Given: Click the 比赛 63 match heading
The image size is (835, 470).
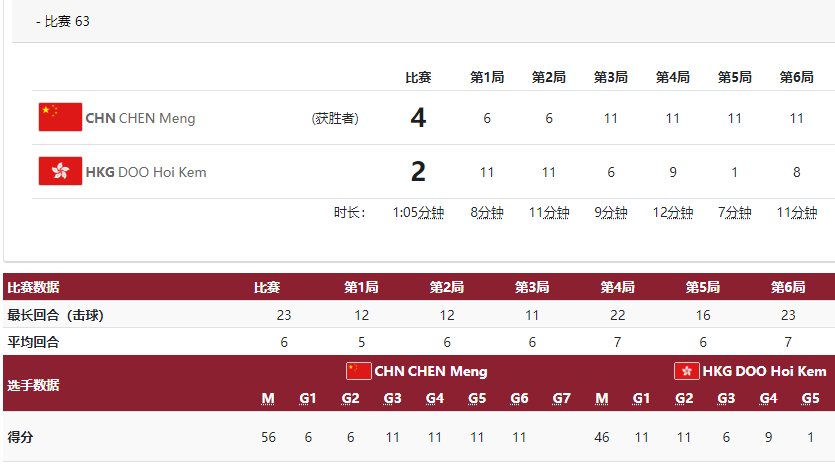Looking at the screenshot, I should click(63, 21).
